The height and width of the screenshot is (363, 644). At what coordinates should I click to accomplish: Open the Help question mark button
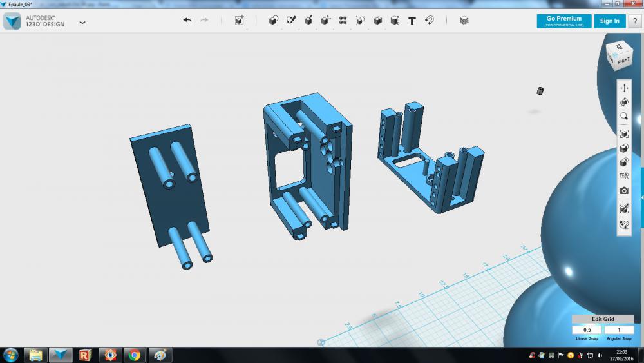tap(635, 21)
